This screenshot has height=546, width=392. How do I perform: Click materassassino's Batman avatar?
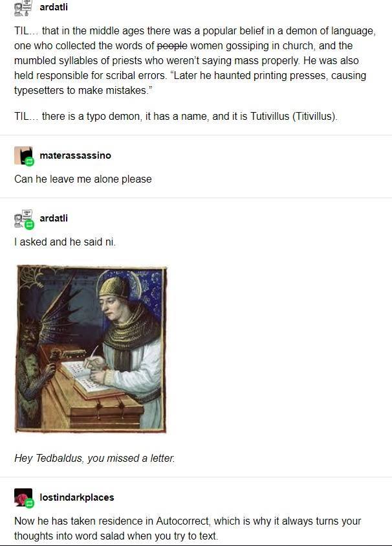[23, 155]
